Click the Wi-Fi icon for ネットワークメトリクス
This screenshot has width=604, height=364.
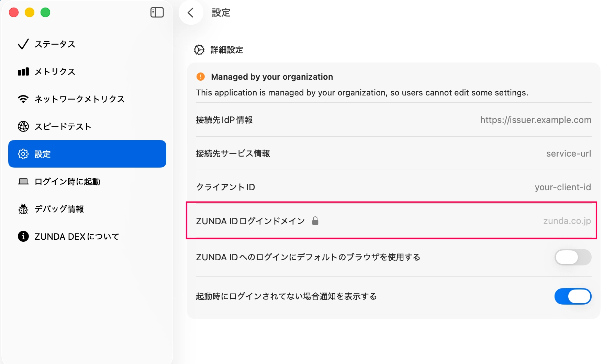click(x=23, y=99)
